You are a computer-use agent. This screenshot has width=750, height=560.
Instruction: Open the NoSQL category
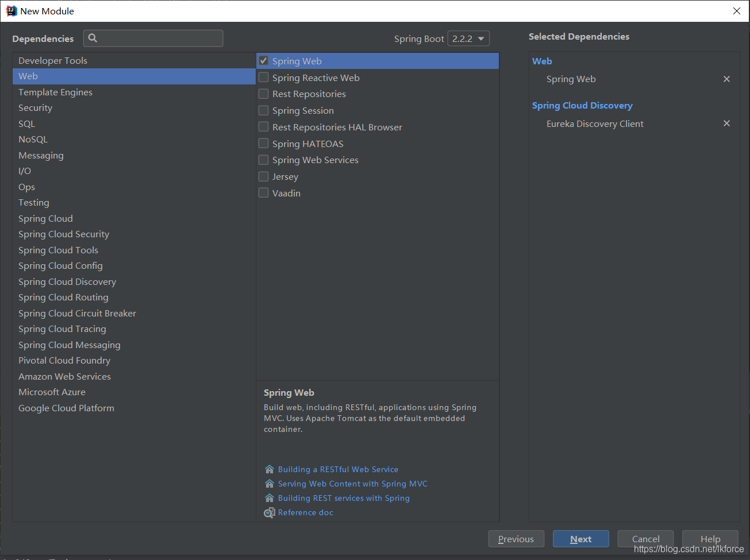134,140
